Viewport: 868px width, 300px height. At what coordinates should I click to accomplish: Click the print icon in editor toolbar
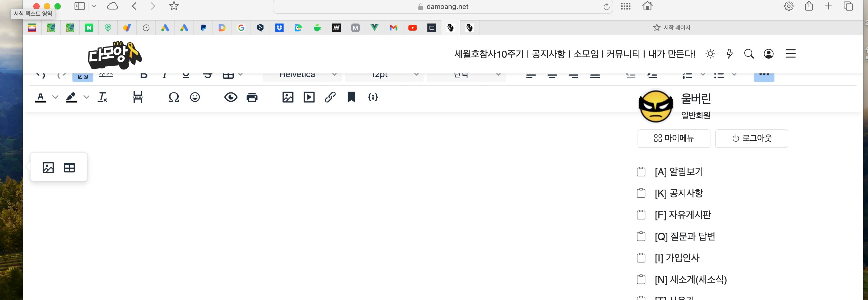point(252,97)
